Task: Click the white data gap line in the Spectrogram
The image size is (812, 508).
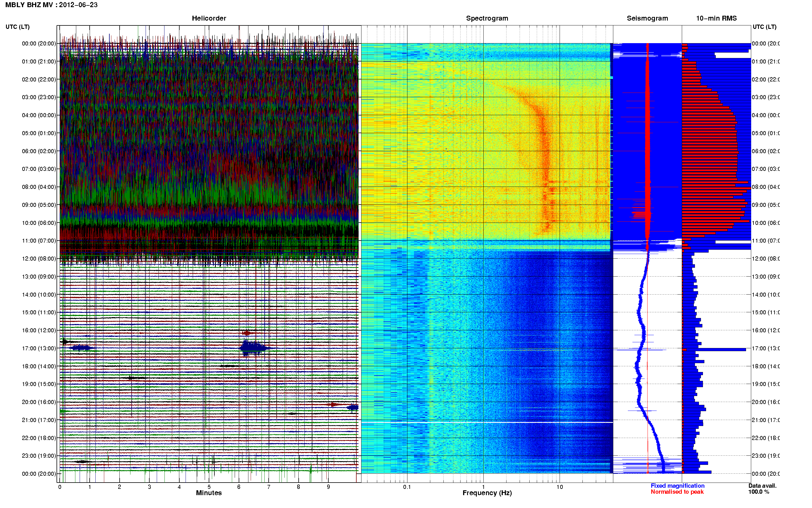Action: tap(487, 422)
